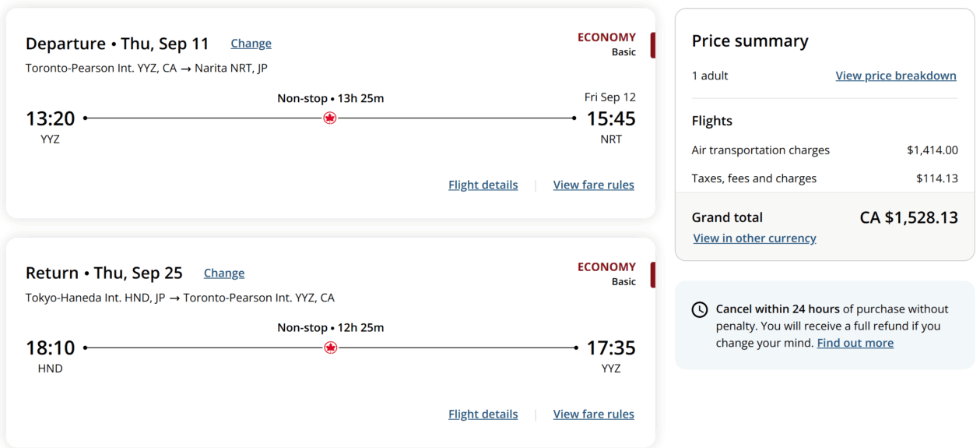Select the Economy Basic label on return flight
Image resolution: width=980 pixels, height=448 pixels.
tap(606, 274)
